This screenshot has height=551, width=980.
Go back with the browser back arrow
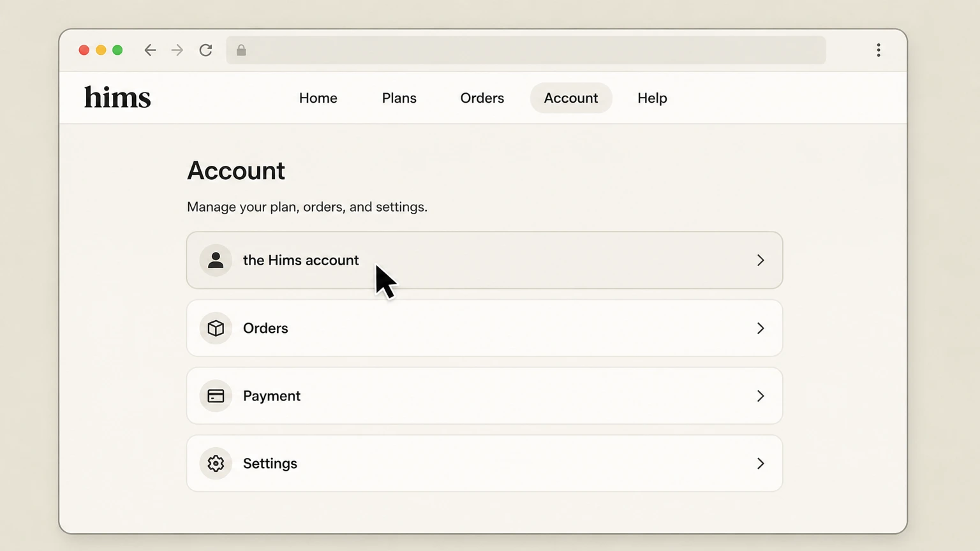[150, 50]
